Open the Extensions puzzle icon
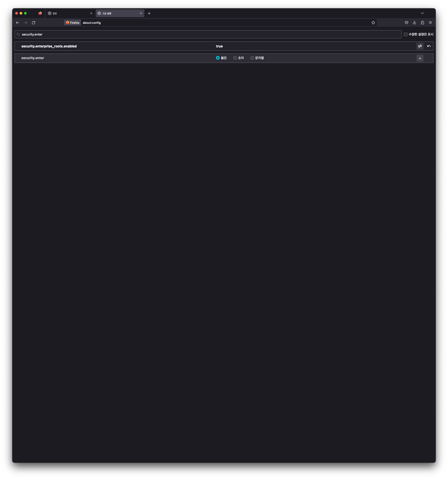The height and width of the screenshot is (479, 448). coord(422,23)
